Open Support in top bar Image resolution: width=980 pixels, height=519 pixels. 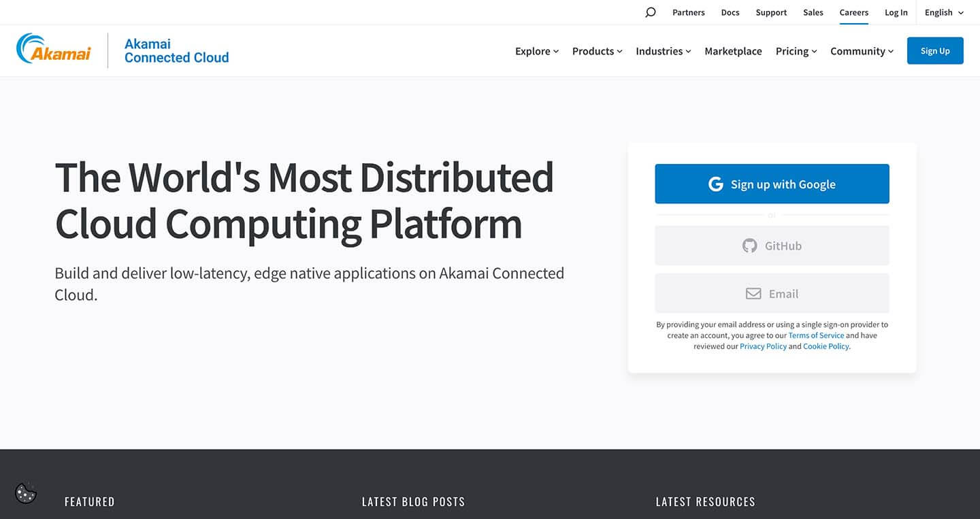point(771,12)
